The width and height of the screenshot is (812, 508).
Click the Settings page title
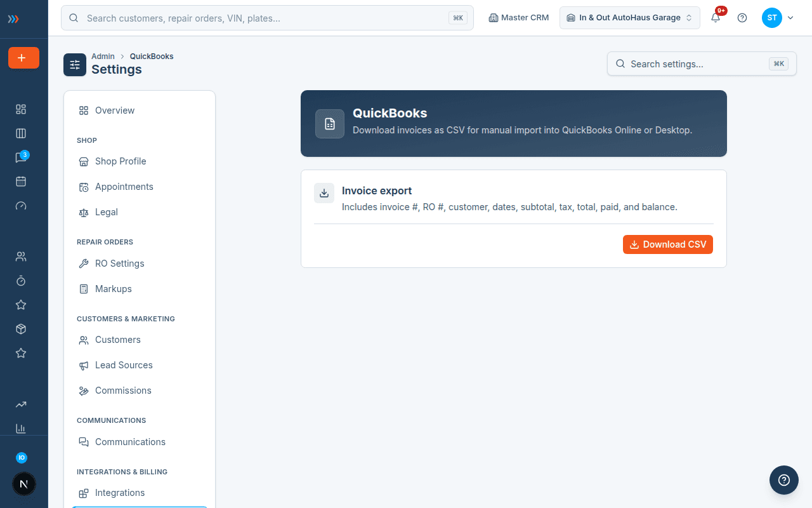[117, 69]
